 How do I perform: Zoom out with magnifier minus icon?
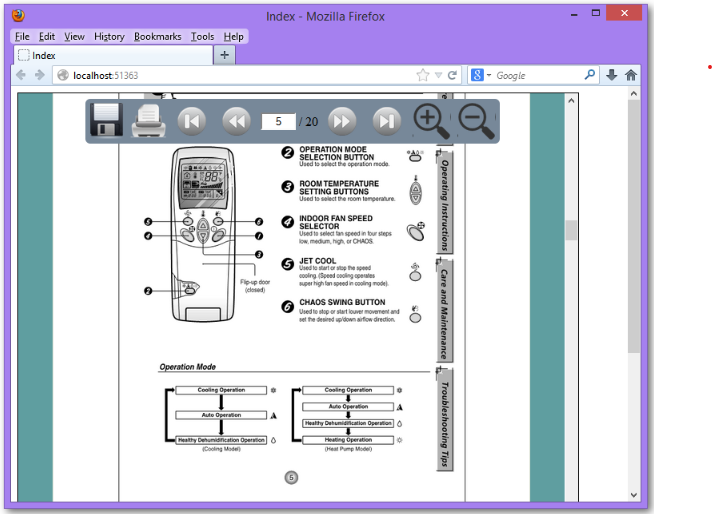tap(476, 121)
